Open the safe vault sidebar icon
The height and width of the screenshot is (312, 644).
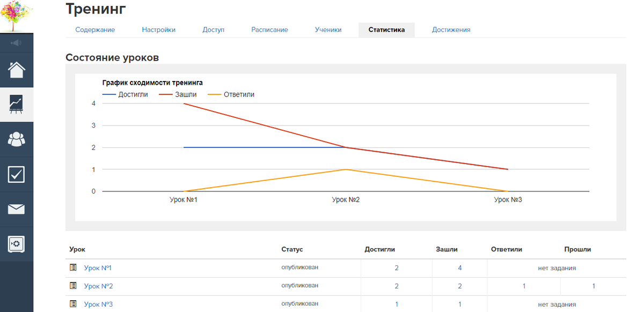pyautogui.click(x=17, y=244)
